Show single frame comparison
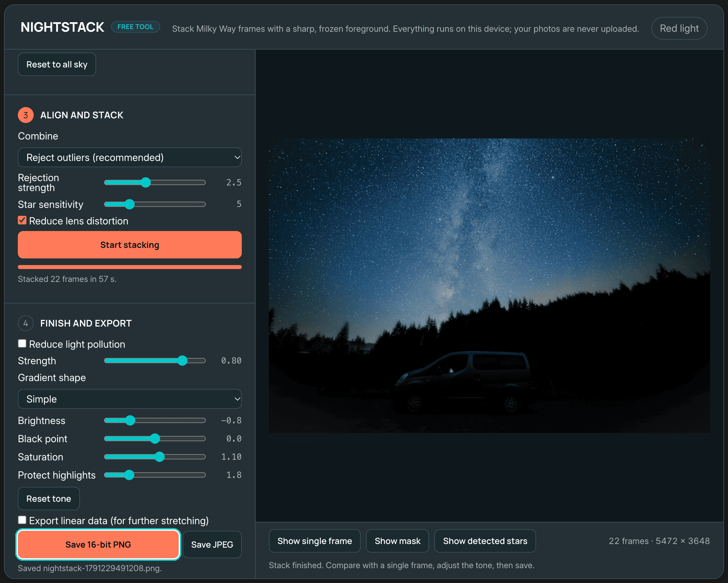This screenshot has width=728, height=583. coord(315,541)
